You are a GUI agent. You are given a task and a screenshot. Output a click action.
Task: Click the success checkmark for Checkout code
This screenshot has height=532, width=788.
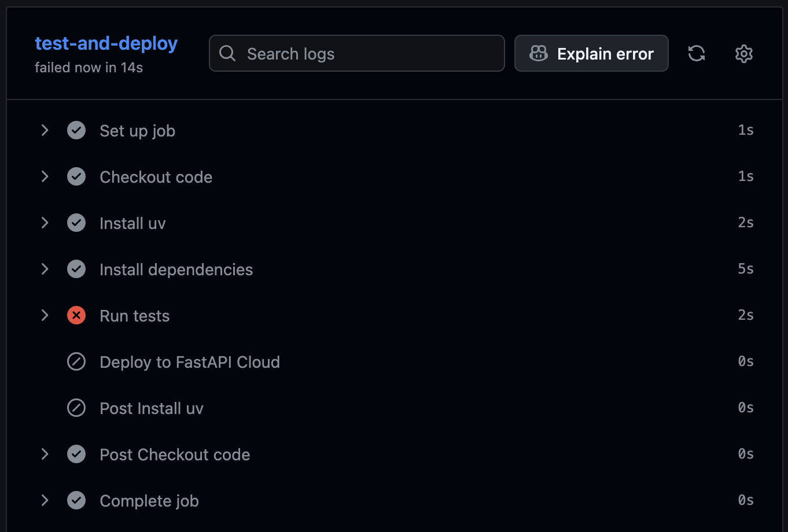click(76, 177)
